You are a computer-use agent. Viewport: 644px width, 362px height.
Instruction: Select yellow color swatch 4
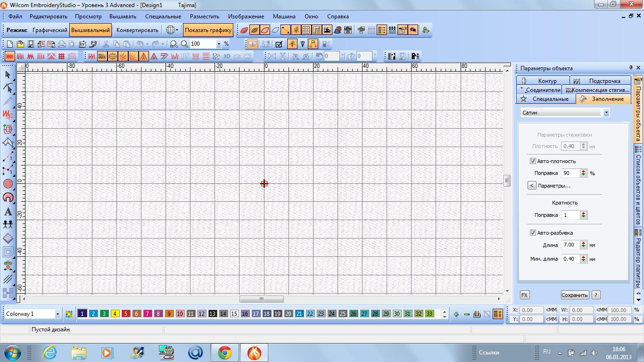click(x=115, y=314)
